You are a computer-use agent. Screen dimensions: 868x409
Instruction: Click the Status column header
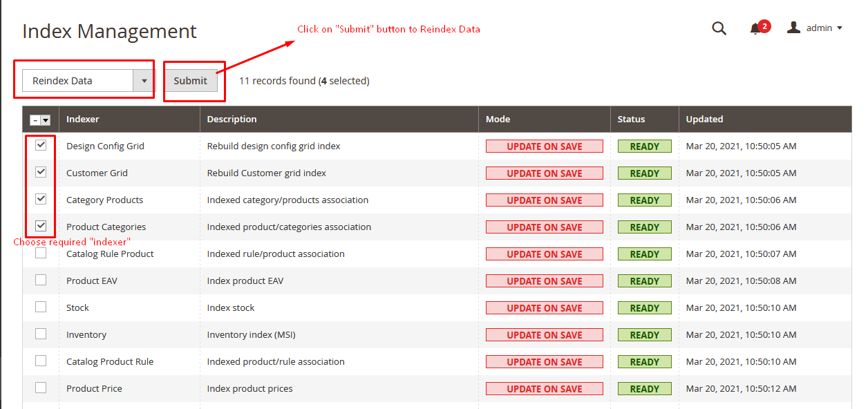pos(631,119)
